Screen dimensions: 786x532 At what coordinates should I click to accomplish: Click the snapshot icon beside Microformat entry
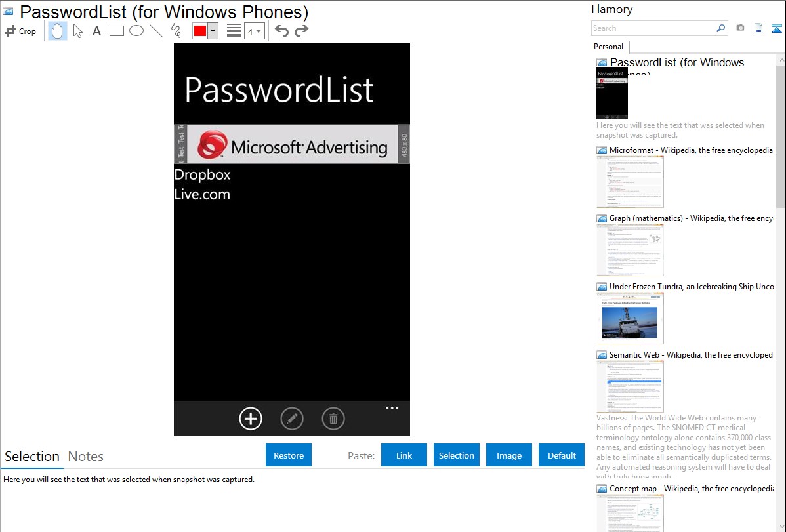(602, 150)
